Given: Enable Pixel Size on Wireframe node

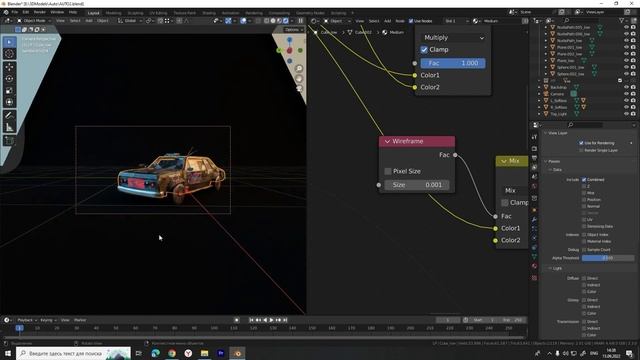Looking at the screenshot, I should click(388, 171).
